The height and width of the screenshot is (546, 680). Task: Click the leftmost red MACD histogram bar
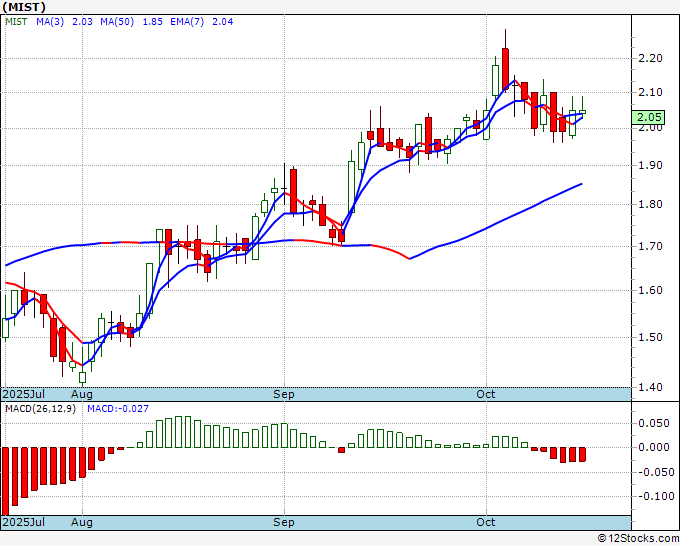coord(6,481)
